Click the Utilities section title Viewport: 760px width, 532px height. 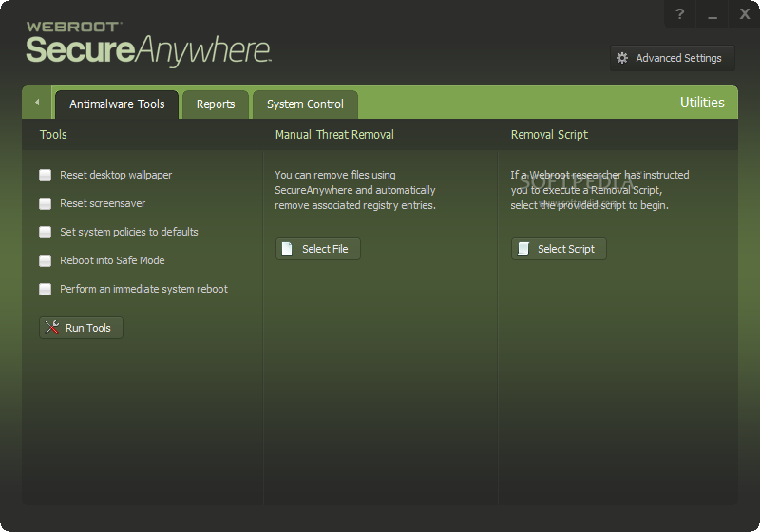702,103
